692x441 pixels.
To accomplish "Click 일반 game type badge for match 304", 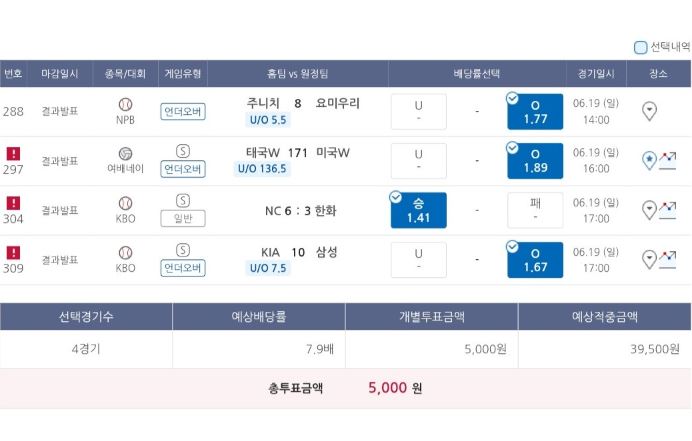I will click(183, 219).
